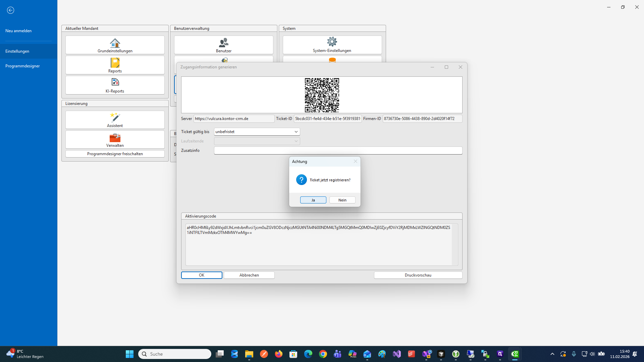
Task: Click the QR code image
Action: (322, 95)
